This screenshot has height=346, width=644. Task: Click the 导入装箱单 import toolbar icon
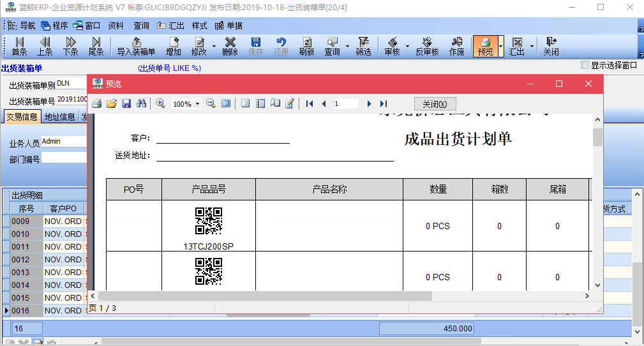(x=136, y=46)
